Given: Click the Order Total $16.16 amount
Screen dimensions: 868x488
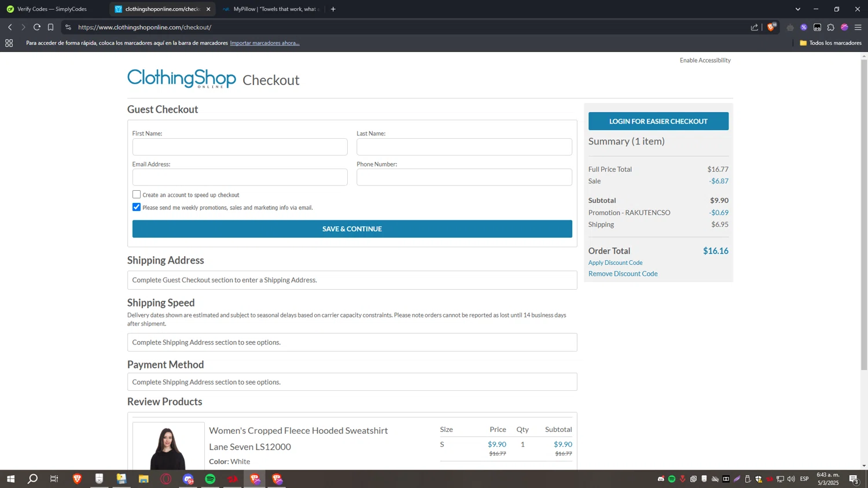Looking at the screenshot, I should point(716,251).
